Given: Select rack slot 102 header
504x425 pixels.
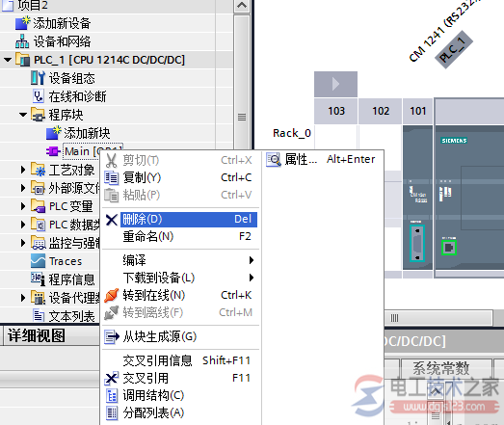Looking at the screenshot, I should click(380, 111).
